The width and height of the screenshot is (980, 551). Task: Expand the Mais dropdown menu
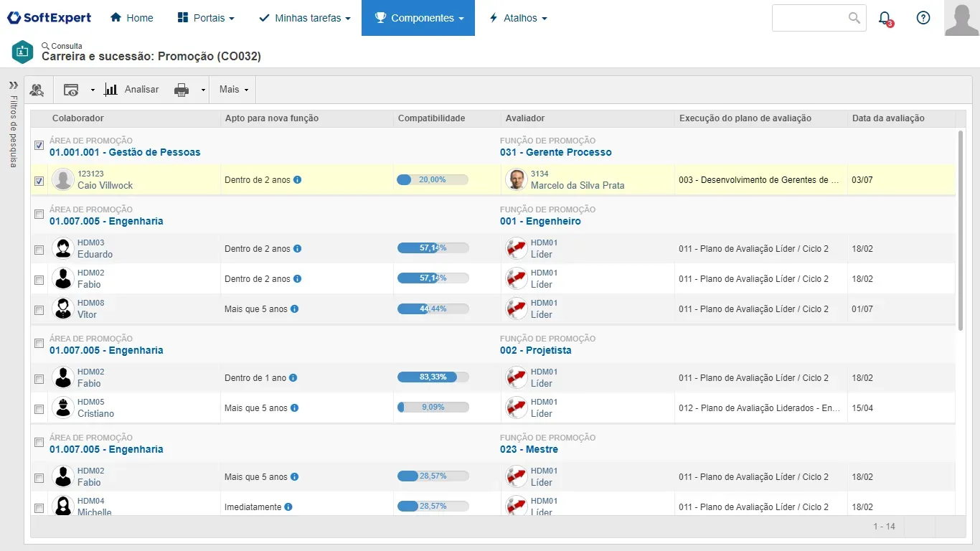(x=234, y=90)
